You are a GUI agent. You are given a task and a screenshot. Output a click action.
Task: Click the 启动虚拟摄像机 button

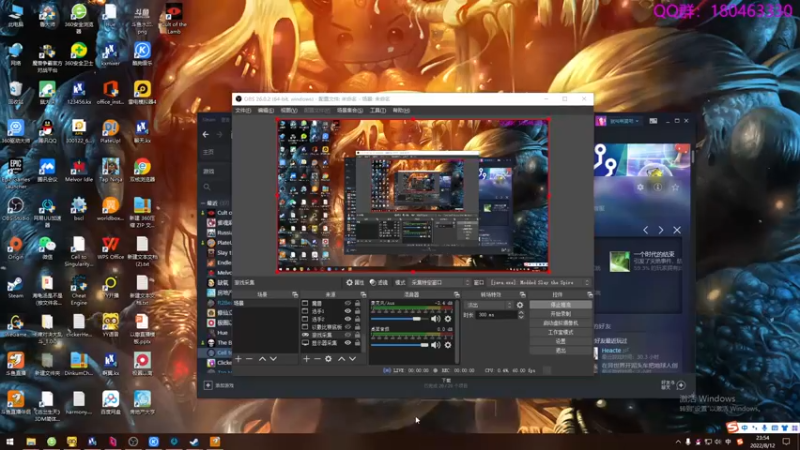pos(560,323)
